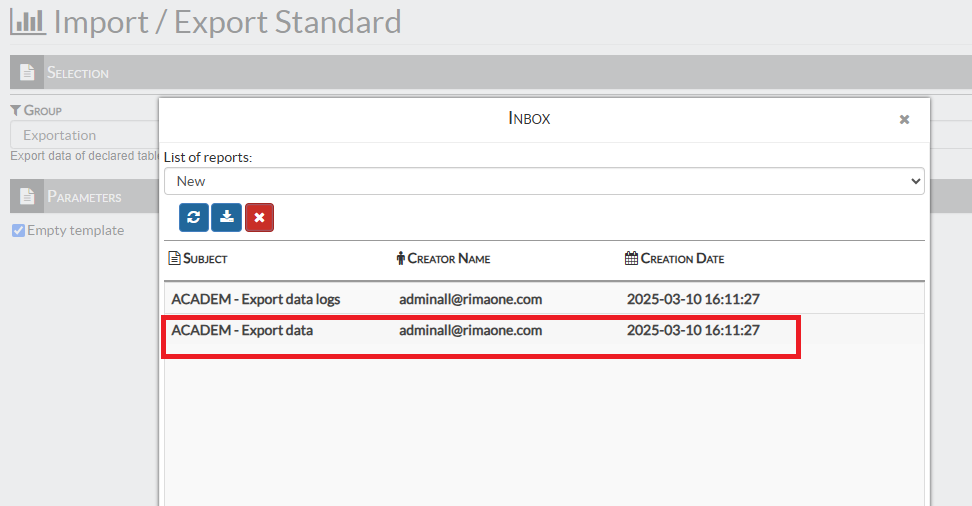Sort by the Subject column header
972x506 pixels.
pos(204,259)
